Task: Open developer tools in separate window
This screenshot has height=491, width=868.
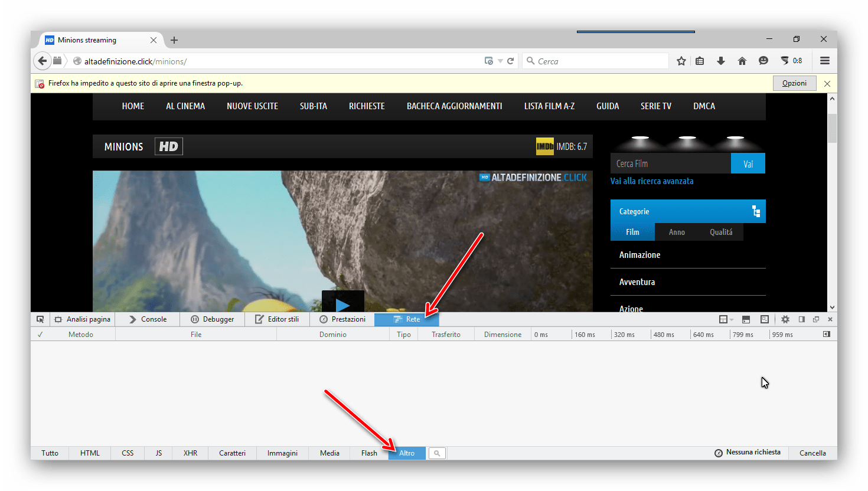Action: tap(816, 319)
